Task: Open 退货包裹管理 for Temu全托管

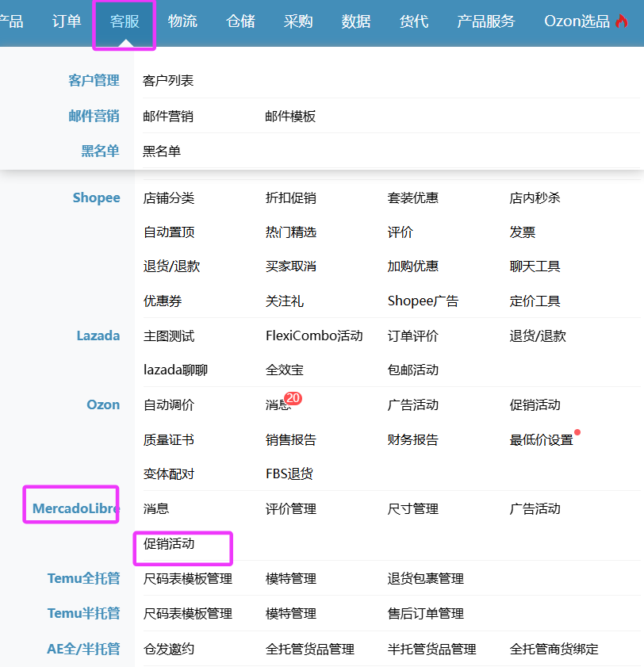Action: click(425, 579)
